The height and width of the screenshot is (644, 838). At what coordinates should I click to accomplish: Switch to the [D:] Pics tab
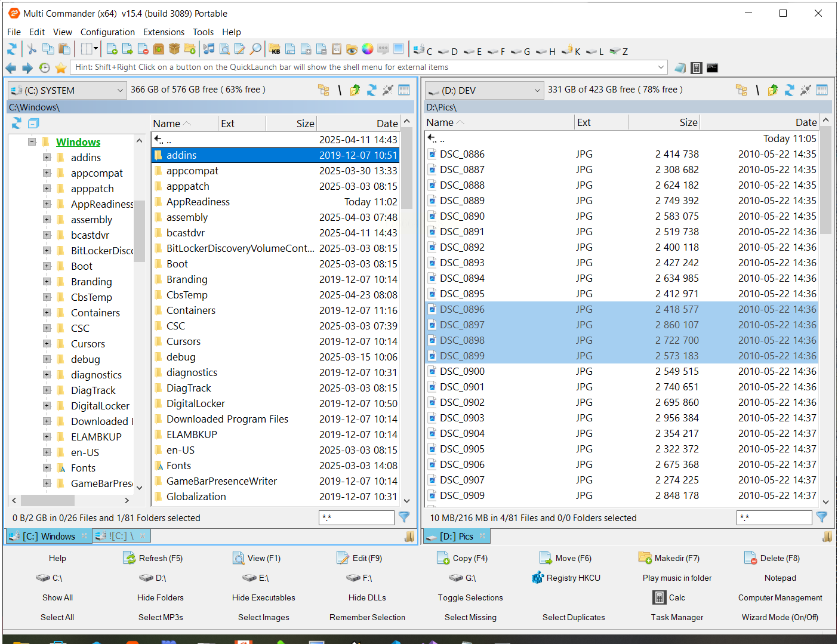pos(456,536)
